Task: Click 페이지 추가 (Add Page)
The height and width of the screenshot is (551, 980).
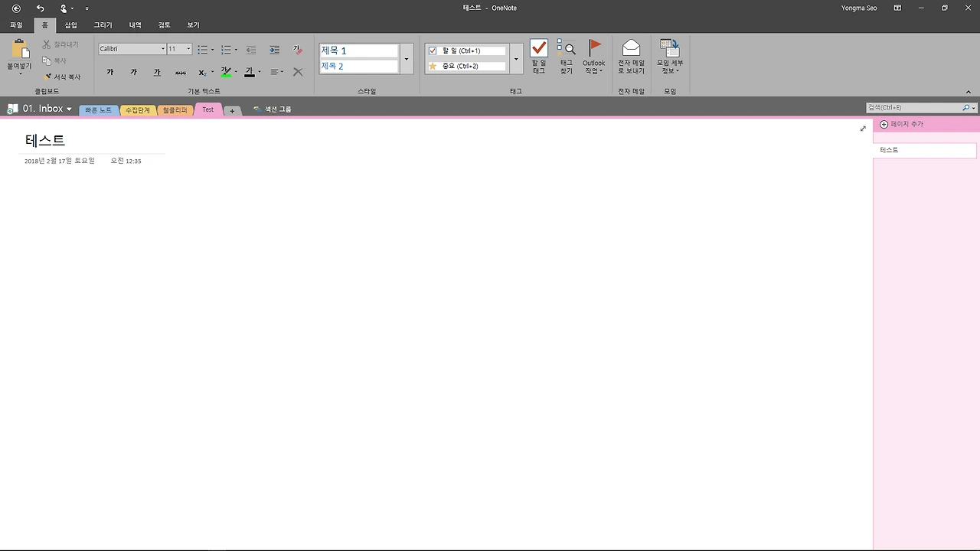Action: [901, 124]
